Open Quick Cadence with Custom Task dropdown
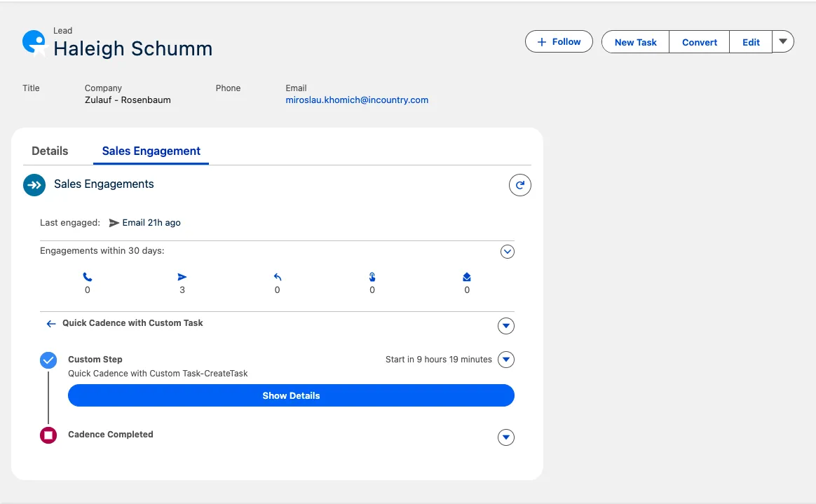The height and width of the screenshot is (504, 816). pyautogui.click(x=505, y=326)
